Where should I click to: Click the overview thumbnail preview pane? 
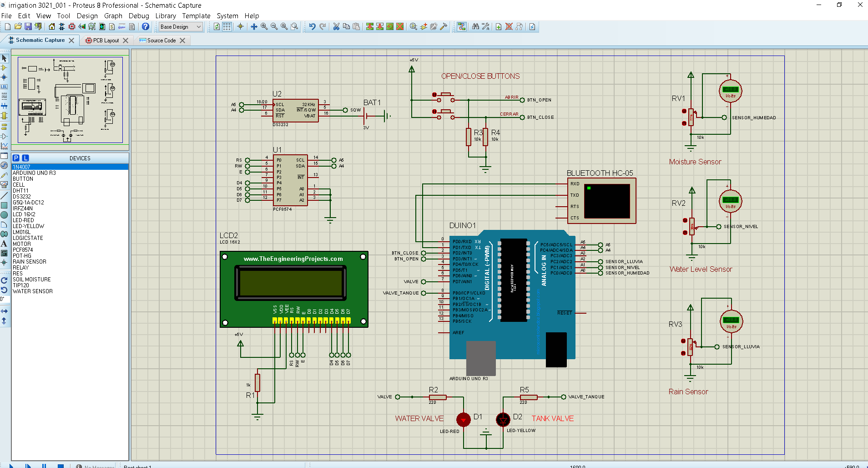pos(70,100)
